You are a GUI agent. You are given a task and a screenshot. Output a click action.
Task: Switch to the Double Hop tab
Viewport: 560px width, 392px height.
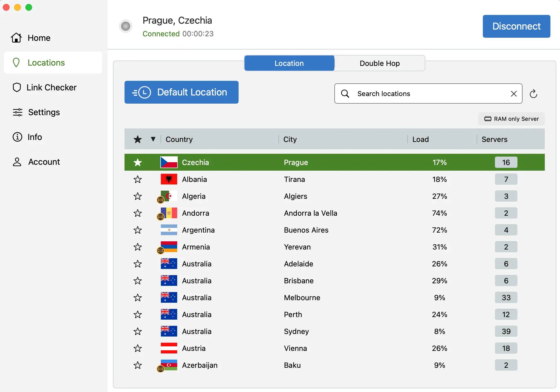click(379, 63)
